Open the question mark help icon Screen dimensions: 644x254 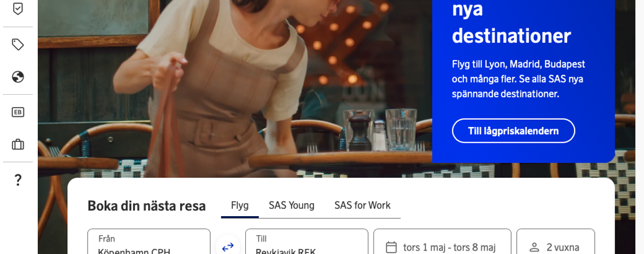tap(18, 180)
